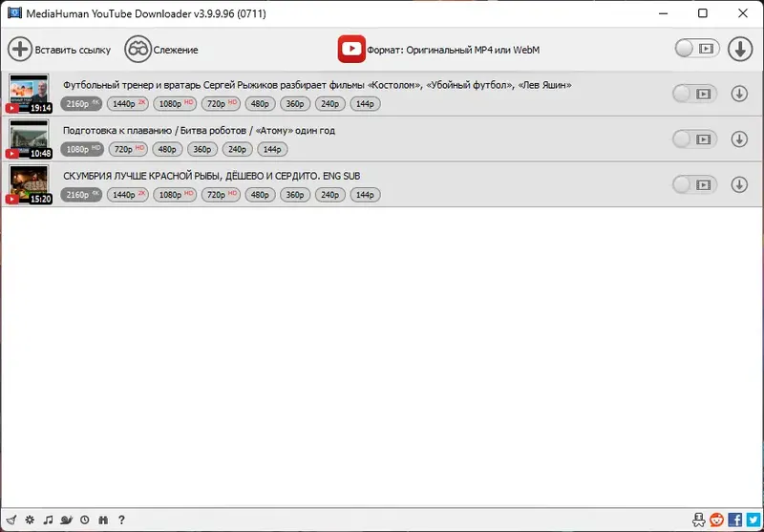Viewport: 764px width, 532px height.
Task: Select 360p for the Рыжиков video
Action: [x=295, y=104]
